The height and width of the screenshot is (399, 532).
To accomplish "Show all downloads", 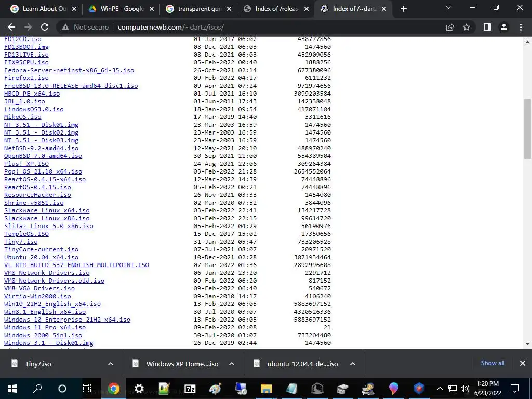I will 493,363.
